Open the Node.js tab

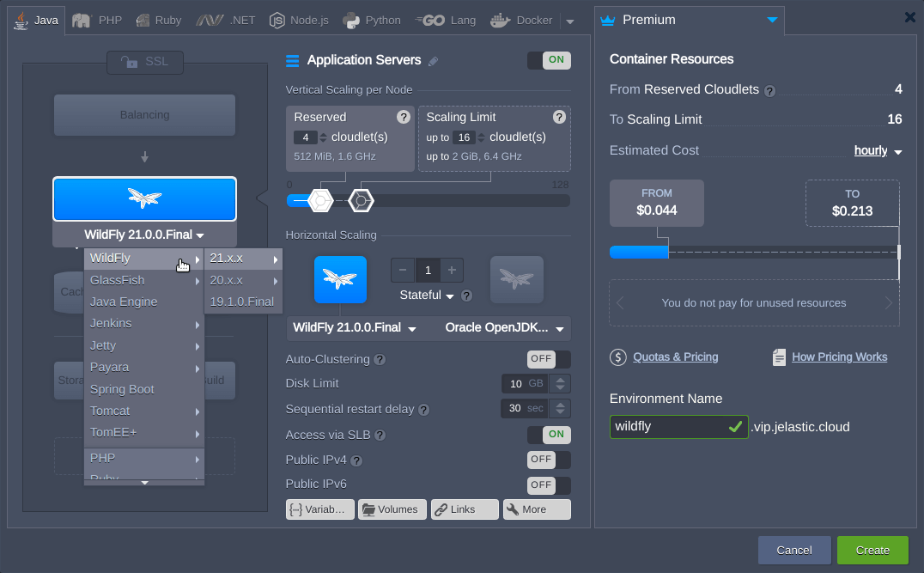pos(299,21)
